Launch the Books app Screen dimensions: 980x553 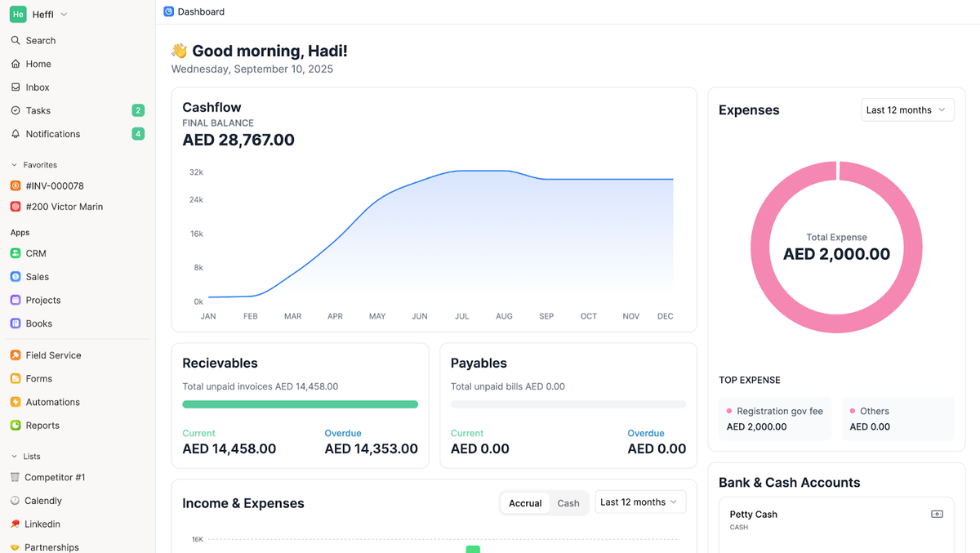[38, 323]
